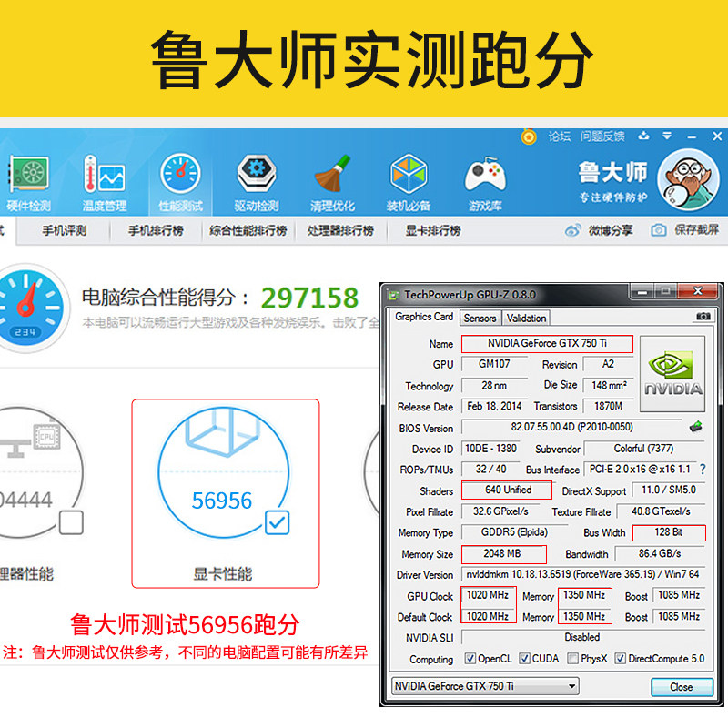728x728 pixels.
Task: Open the 论坛 forum link
Action: (559, 136)
